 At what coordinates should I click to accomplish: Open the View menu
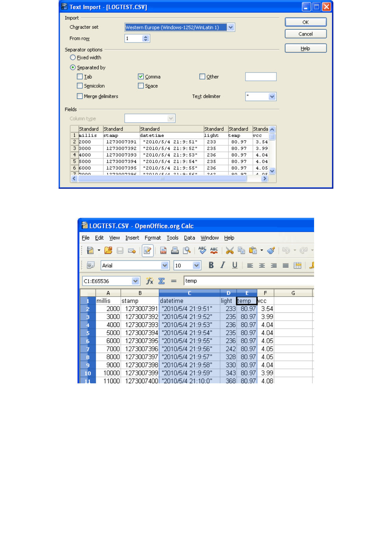pos(115,238)
